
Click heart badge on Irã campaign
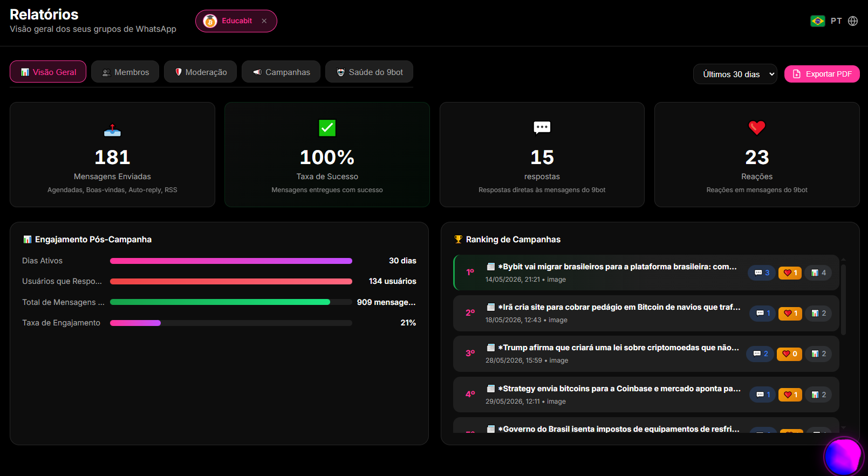[790, 313]
